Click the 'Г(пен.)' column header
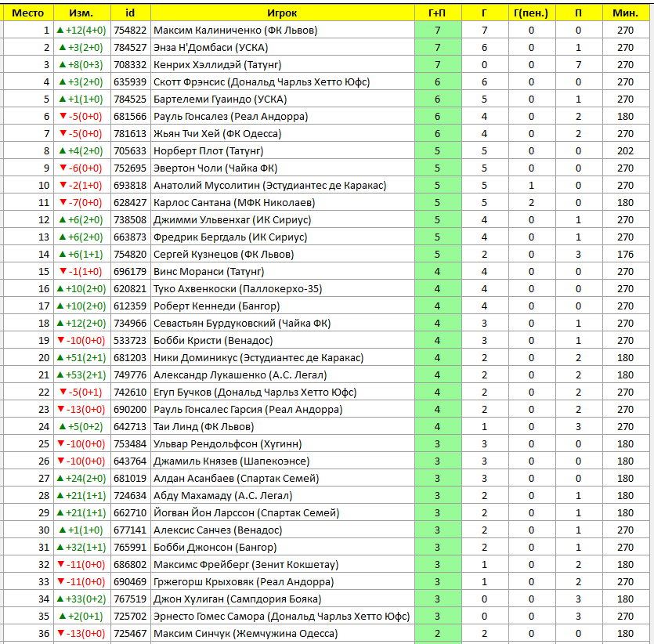 [531, 13]
